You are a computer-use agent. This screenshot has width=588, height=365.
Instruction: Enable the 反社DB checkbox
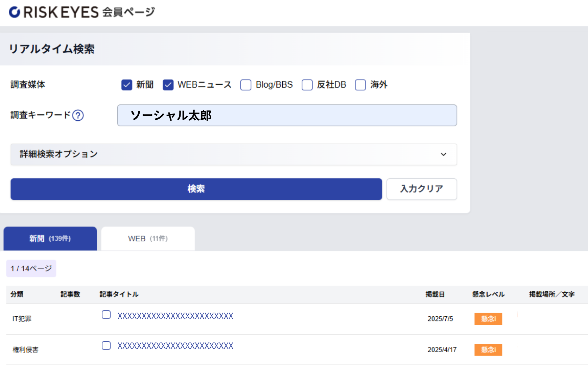pos(307,85)
